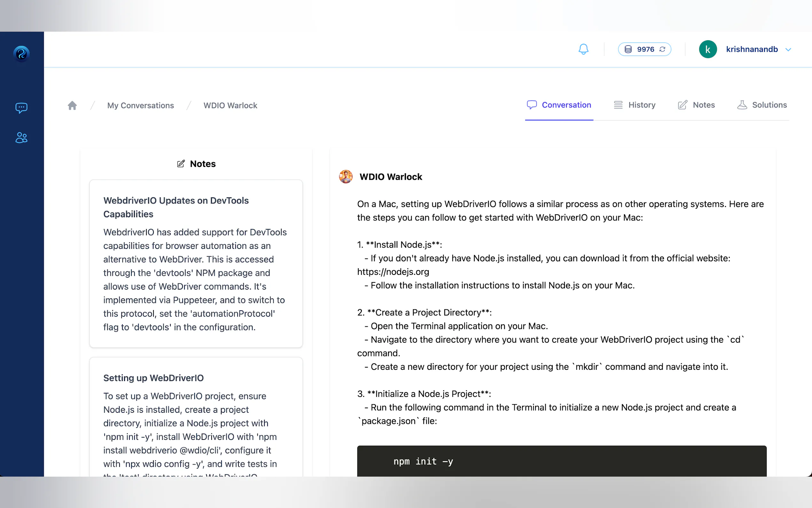Refresh the 9976 credits counter
The width and height of the screenshot is (812, 508).
click(x=662, y=49)
